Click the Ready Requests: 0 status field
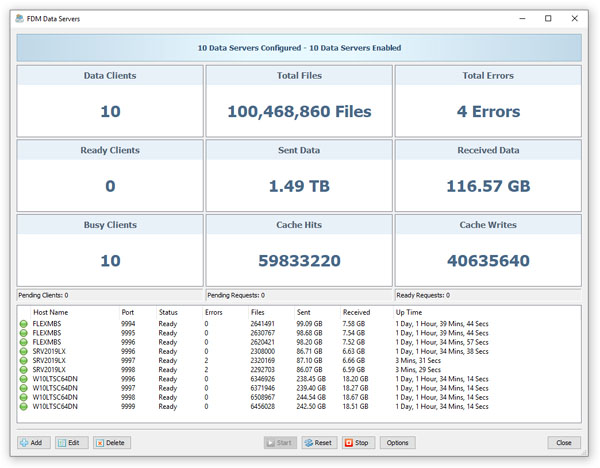600x468 pixels. (x=488, y=295)
